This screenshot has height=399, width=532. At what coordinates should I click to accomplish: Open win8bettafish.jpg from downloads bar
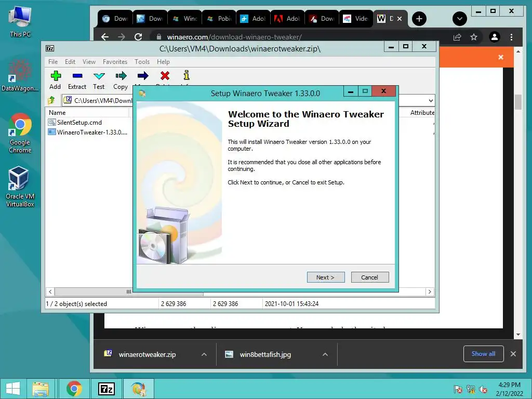(264, 354)
